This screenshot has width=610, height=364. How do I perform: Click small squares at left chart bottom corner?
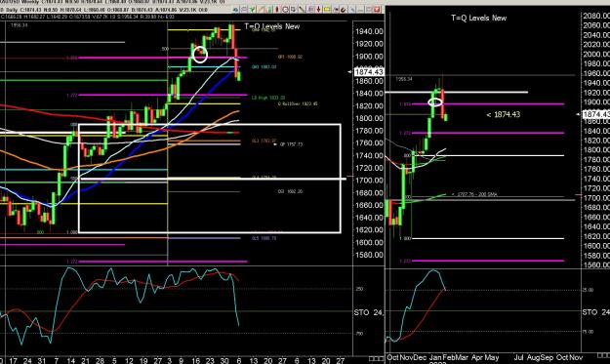[x=376, y=358]
